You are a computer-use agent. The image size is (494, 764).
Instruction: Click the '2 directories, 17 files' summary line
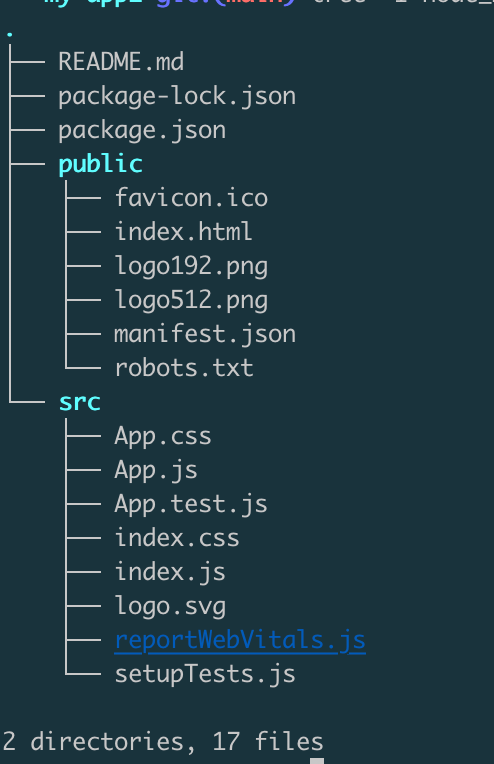point(163,742)
